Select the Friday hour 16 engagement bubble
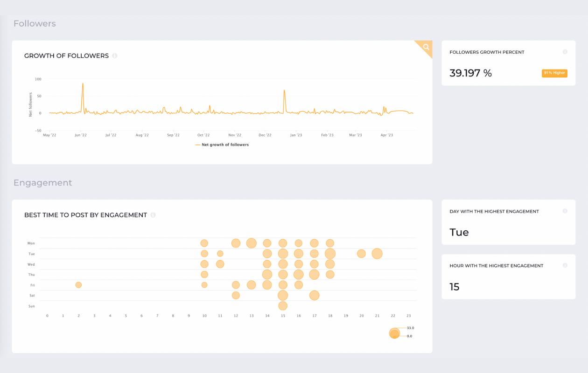 click(x=299, y=285)
